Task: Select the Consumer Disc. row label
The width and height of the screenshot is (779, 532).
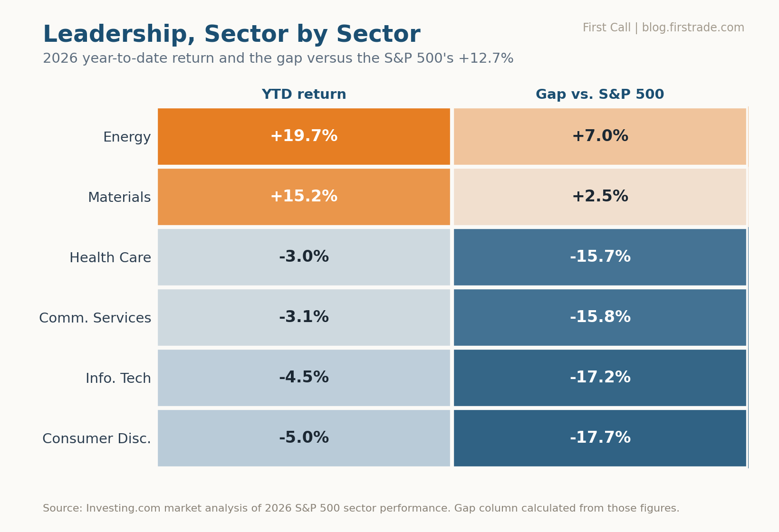Action: [96, 439]
